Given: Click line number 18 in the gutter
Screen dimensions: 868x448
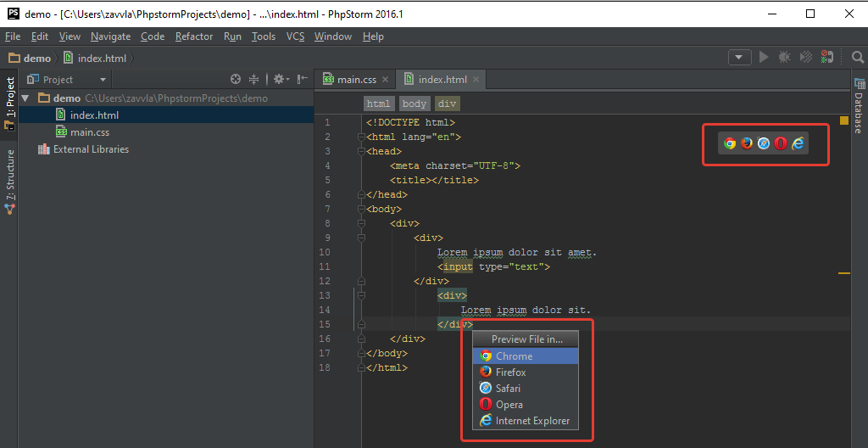Looking at the screenshot, I should pos(325,367).
